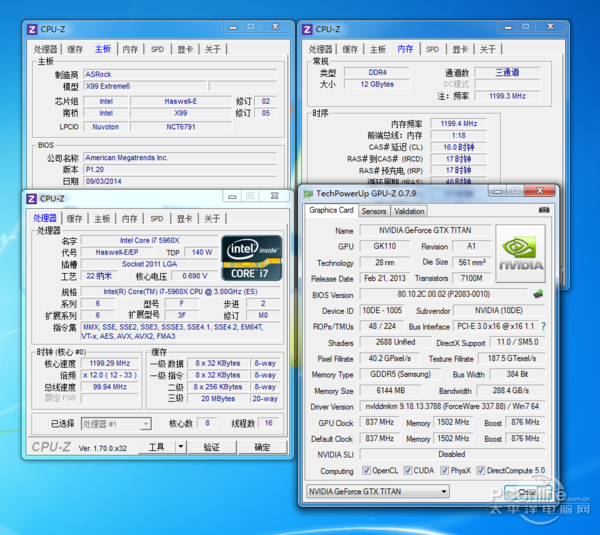Click the 验证 button in CPU-Z

coord(211,447)
